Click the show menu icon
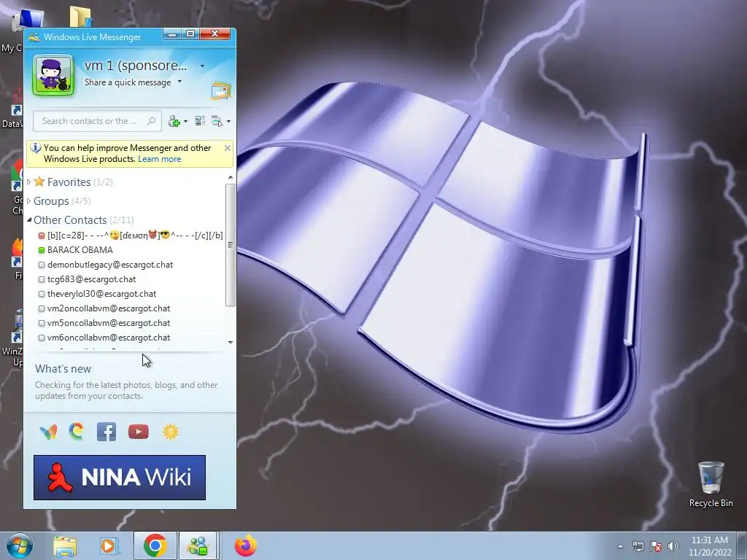This screenshot has height=560, width=747. [217, 121]
